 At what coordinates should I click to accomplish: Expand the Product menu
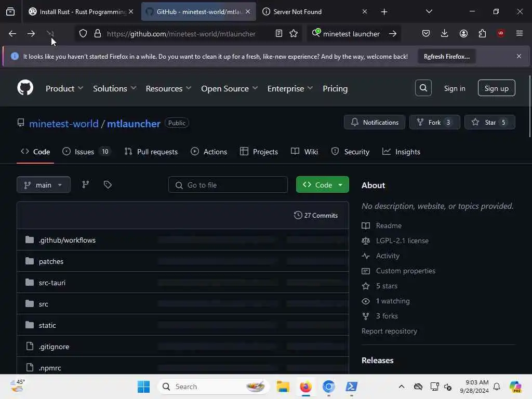coord(64,88)
